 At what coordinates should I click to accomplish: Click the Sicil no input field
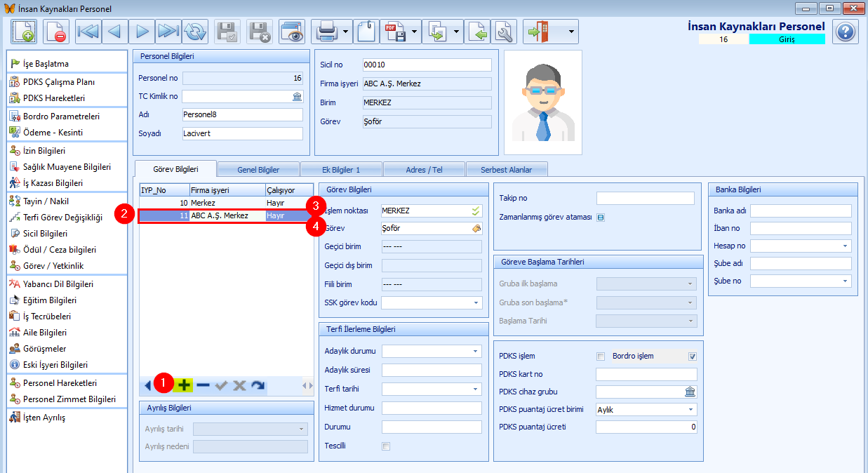pyautogui.click(x=427, y=65)
